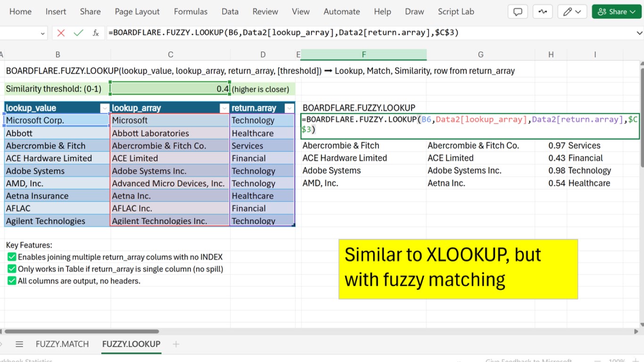Select column G header
644x362 pixels.
[480, 55]
